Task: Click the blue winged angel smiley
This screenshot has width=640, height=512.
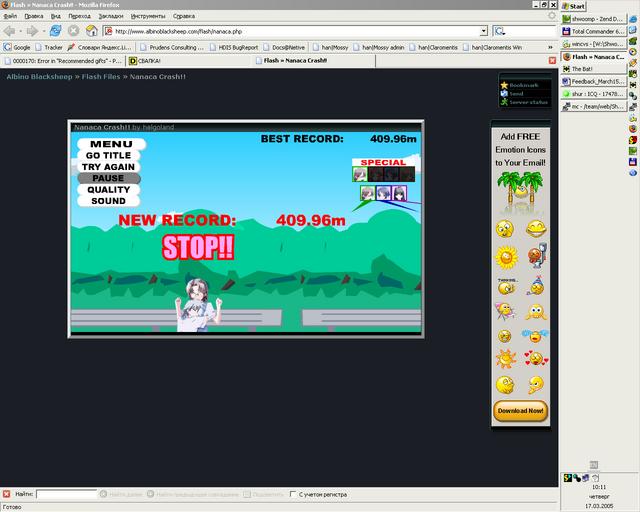Action: (x=535, y=336)
